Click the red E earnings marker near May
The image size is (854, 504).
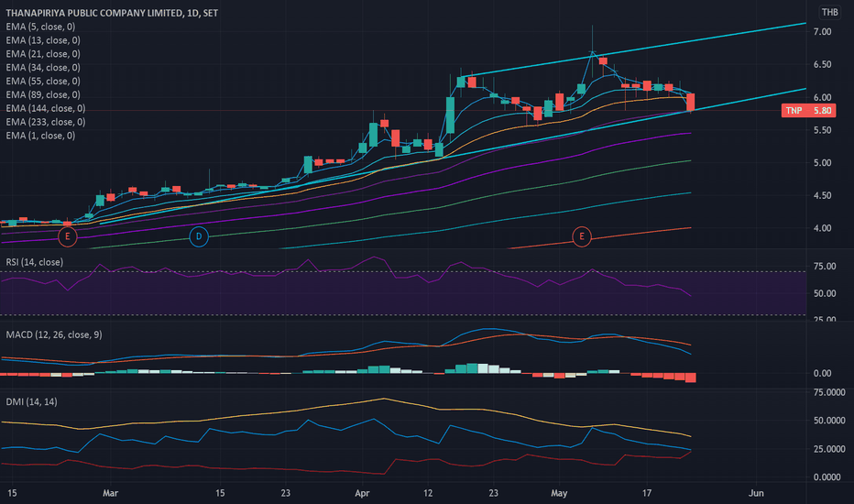click(582, 236)
